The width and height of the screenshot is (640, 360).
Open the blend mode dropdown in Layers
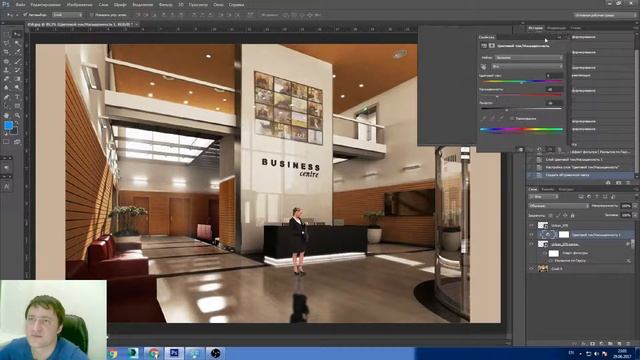[x=558, y=206]
